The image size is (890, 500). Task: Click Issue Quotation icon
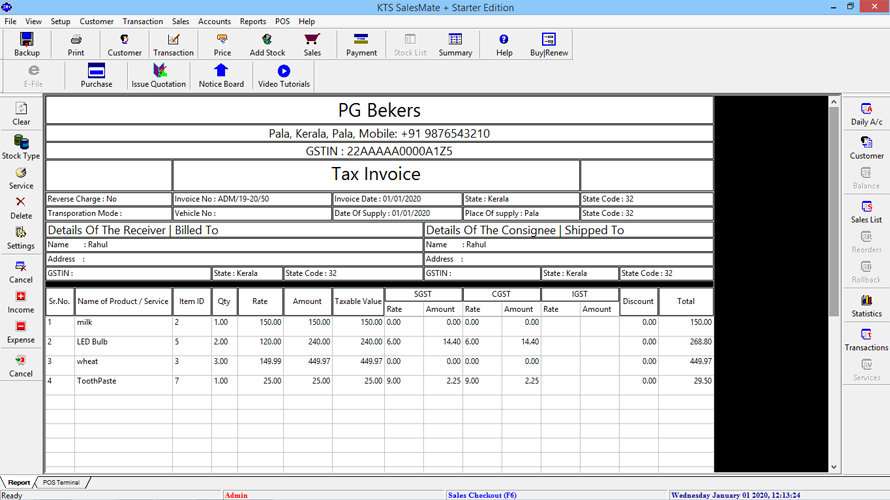[159, 76]
